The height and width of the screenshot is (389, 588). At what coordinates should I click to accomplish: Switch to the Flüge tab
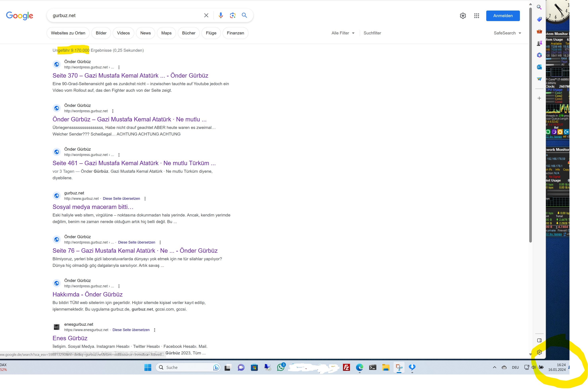(x=211, y=33)
